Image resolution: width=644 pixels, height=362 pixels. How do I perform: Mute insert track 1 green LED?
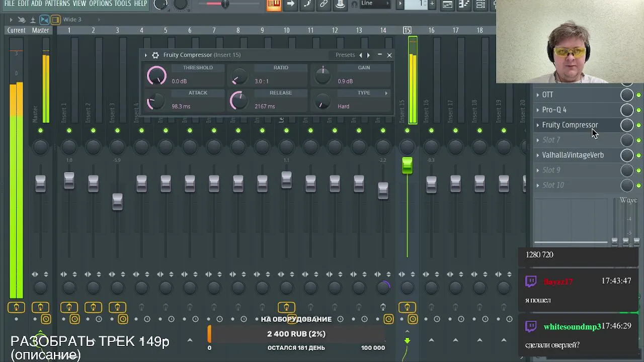coord(69,131)
